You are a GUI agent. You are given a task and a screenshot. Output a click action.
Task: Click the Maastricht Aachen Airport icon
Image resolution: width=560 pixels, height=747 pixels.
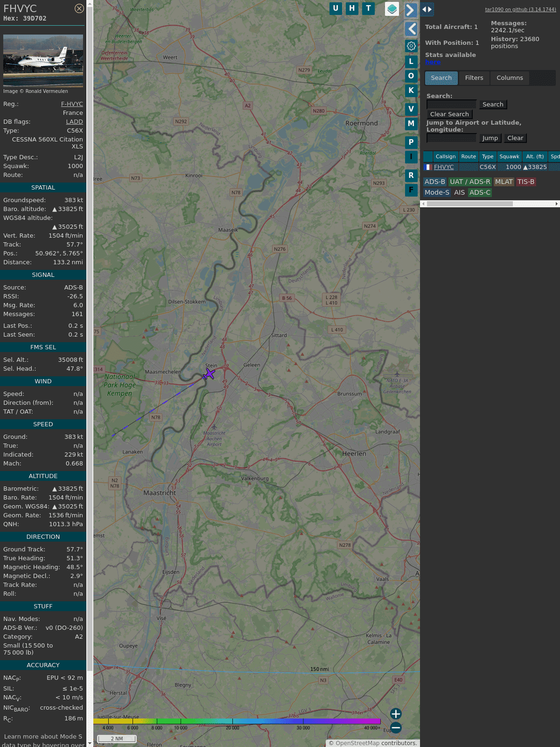(214, 427)
